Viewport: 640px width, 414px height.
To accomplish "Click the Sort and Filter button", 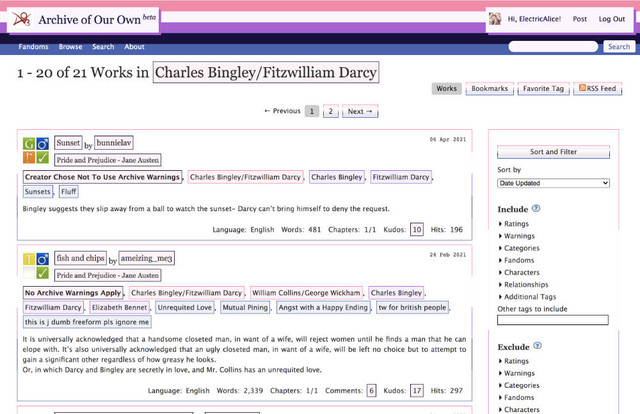I will [x=553, y=152].
